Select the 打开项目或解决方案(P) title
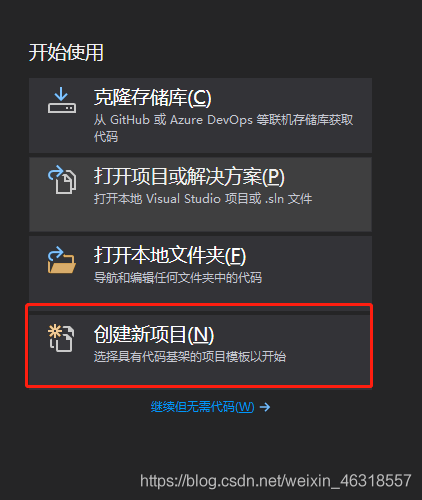This screenshot has height=500, width=422. (189, 176)
